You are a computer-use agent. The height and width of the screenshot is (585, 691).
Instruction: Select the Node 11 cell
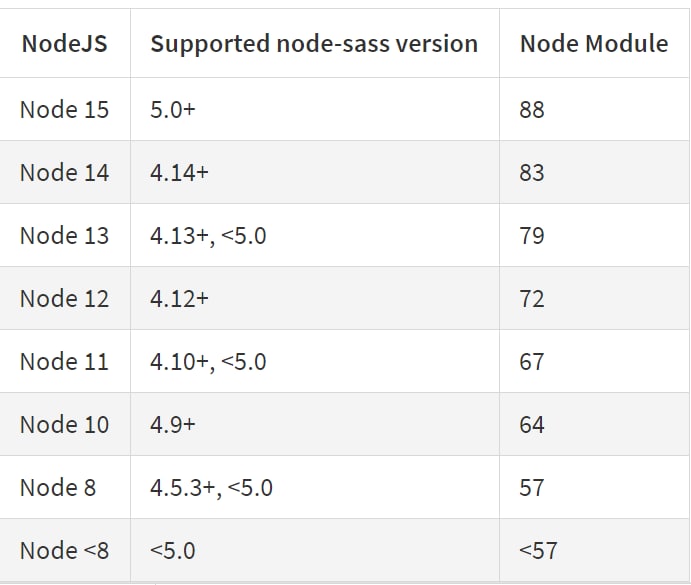[x=64, y=361]
